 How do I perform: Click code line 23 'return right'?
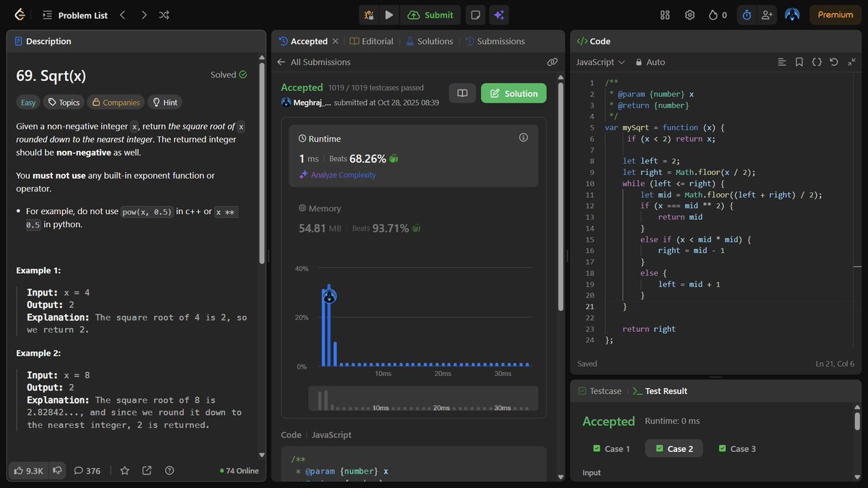(649, 329)
